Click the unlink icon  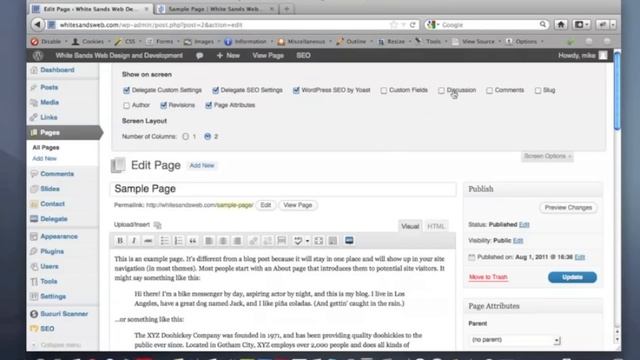(x=268, y=241)
